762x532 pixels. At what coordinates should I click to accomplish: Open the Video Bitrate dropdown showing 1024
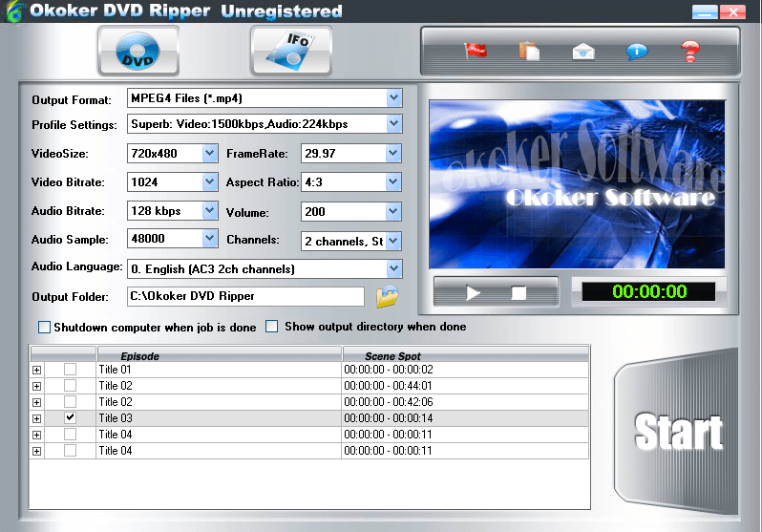[209, 181]
